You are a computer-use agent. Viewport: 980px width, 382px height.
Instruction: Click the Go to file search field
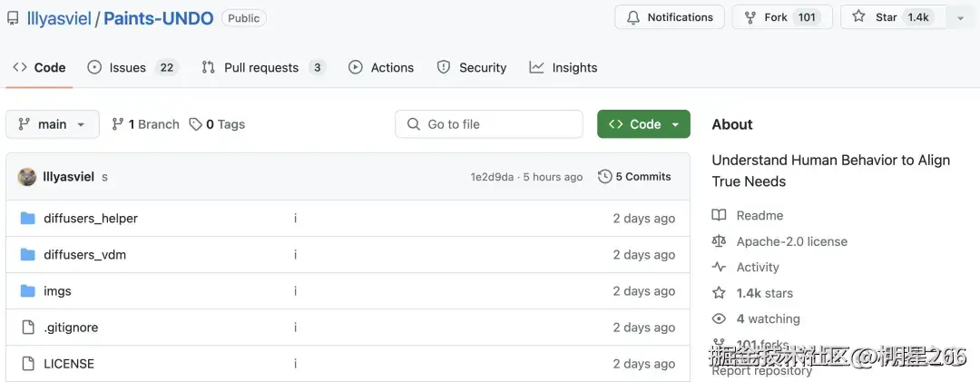click(x=489, y=124)
